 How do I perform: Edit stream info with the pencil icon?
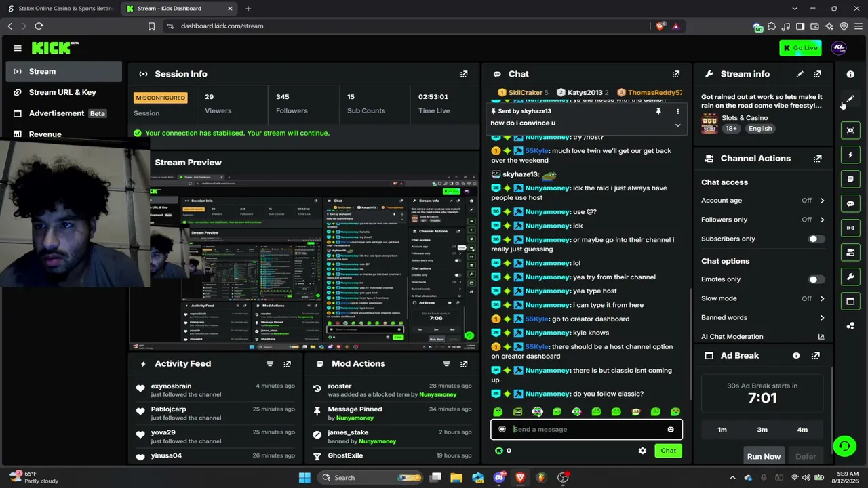pos(800,74)
